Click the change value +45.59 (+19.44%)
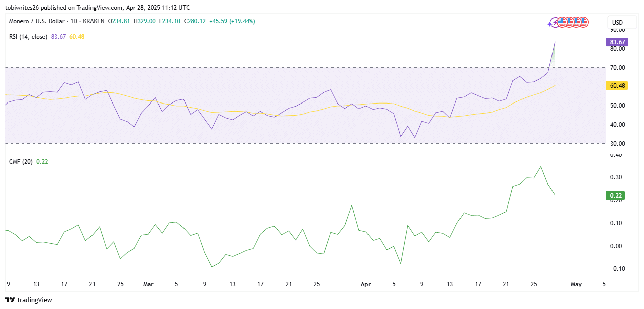The width and height of the screenshot is (644, 309). [232, 21]
